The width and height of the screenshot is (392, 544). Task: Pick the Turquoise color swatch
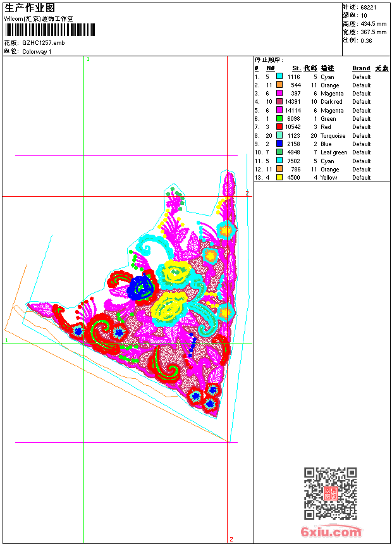(x=279, y=135)
